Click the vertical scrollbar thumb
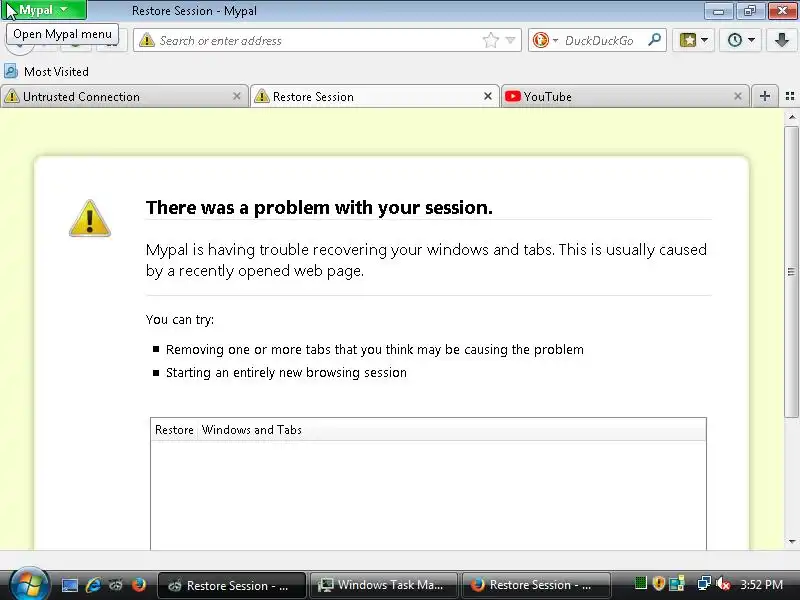The image size is (800, 600). click(791, 271)
